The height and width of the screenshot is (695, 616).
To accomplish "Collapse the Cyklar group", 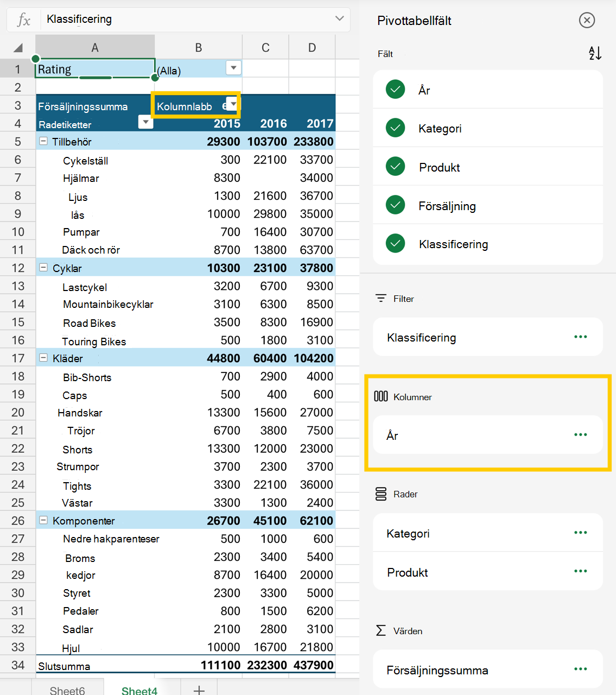I will coord(43,268).
